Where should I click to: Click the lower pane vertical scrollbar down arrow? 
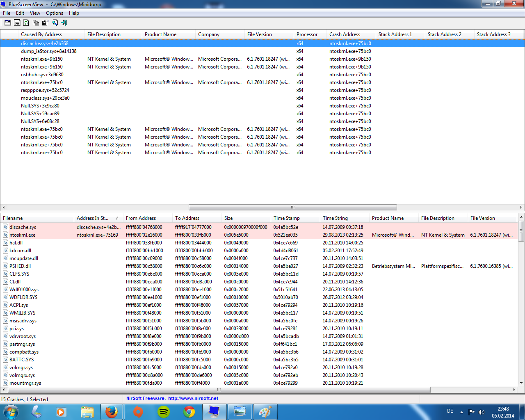point(521,383)
